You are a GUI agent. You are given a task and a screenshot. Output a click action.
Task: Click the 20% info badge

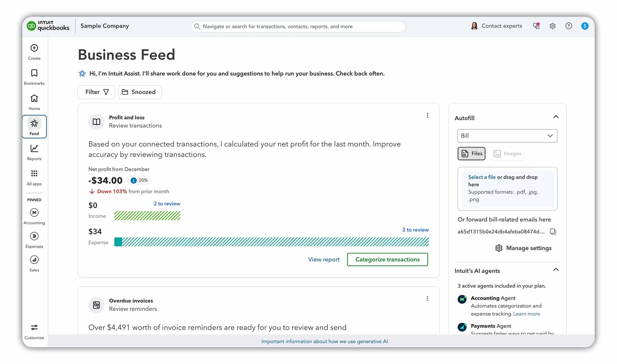tap(139, 180)
